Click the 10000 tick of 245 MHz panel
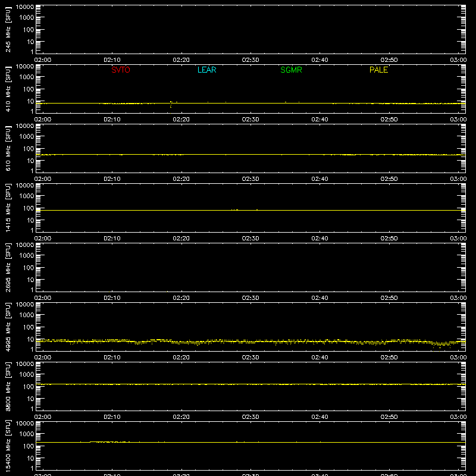 tap(25, 7)
